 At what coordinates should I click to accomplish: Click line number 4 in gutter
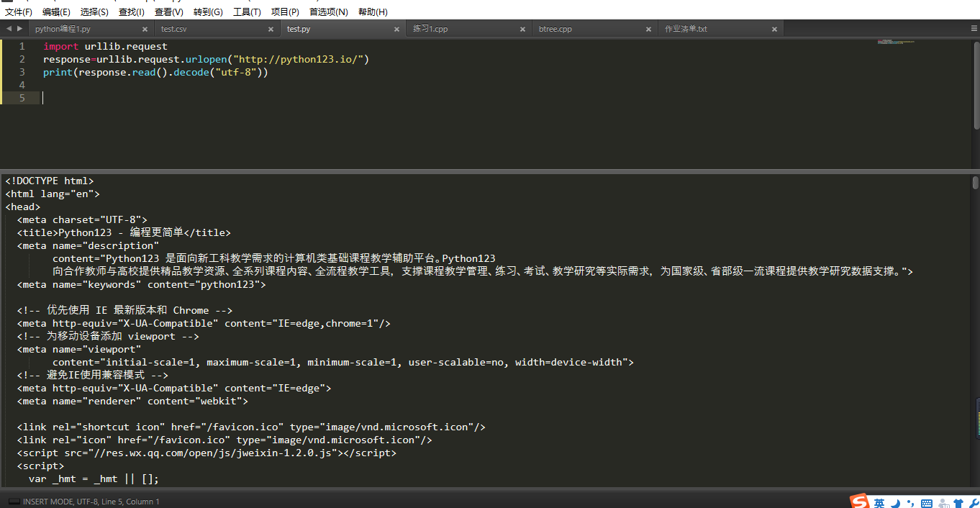[x=22, y=85]
